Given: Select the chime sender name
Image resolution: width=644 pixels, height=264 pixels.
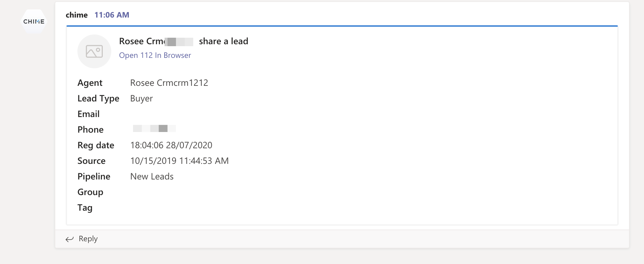Looking at the screenshot, I should coord(77,15).
